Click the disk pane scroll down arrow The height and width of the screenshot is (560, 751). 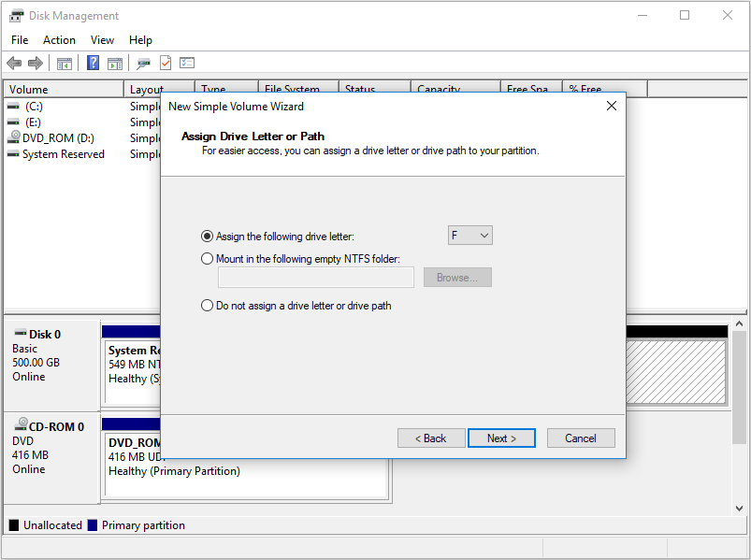click(739, 509)
